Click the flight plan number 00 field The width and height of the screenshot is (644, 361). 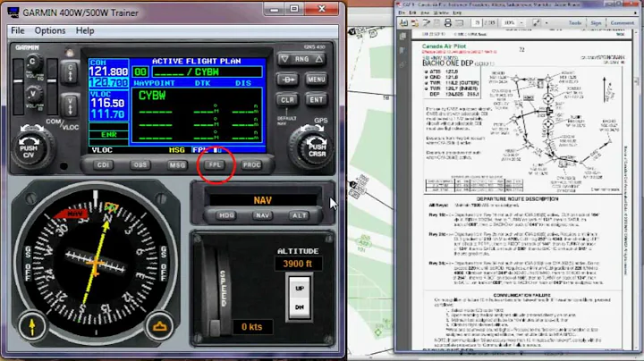pos(140,72)
